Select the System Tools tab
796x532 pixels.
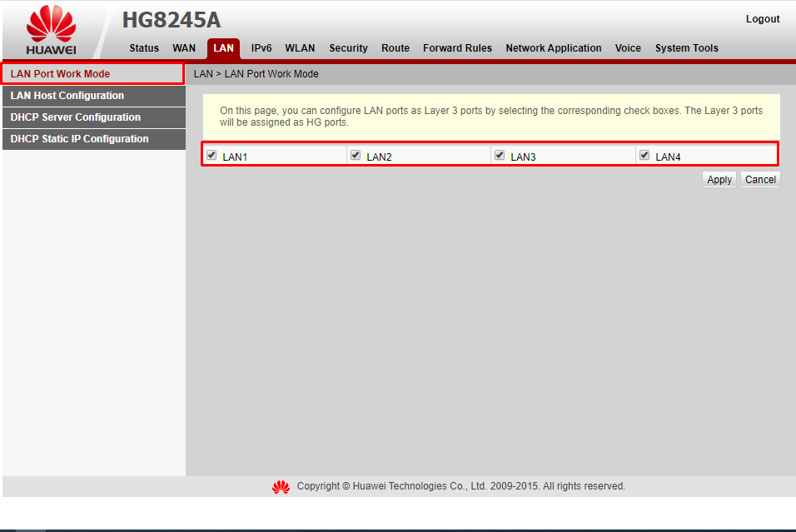[x=686, y=48]
